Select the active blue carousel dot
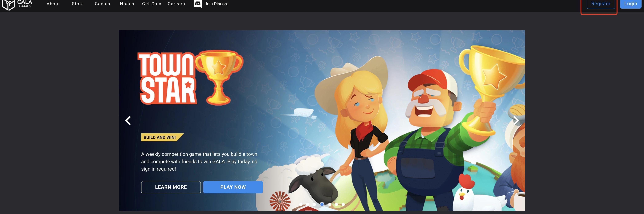The image size is (644, 214). [322, 204]
